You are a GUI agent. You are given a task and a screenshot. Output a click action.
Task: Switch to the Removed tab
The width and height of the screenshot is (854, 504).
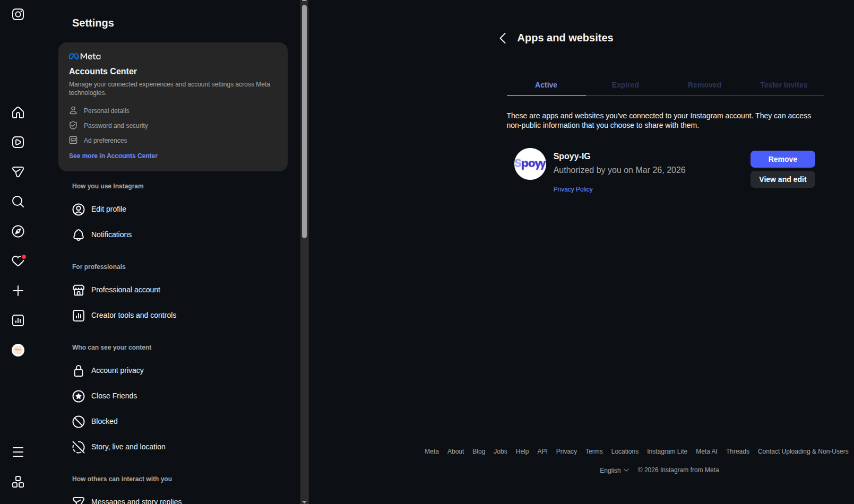tap(704, 85)
